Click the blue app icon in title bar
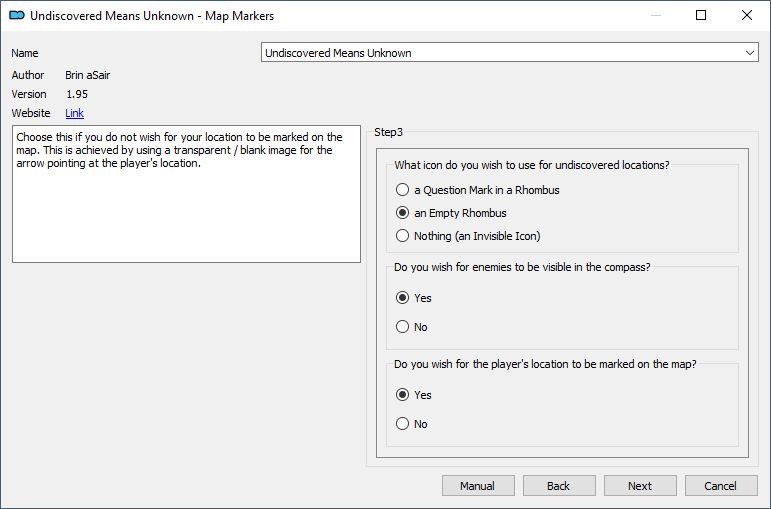The width and height of the screenshot is (771, 509). (x=17, y=15)
